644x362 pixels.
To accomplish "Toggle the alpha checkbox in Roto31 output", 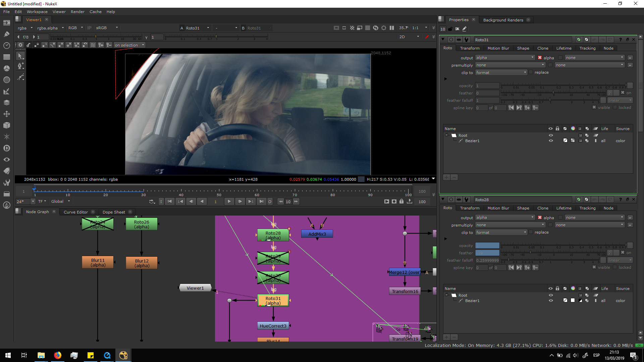I will click(540, 58).
